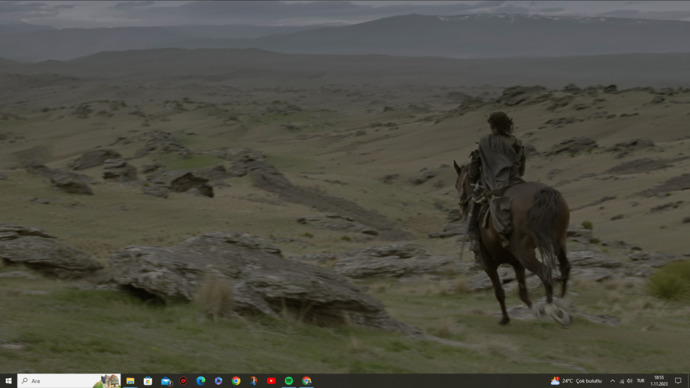Open the notification action center
This screenshot has width=690, height=388.
678,381
